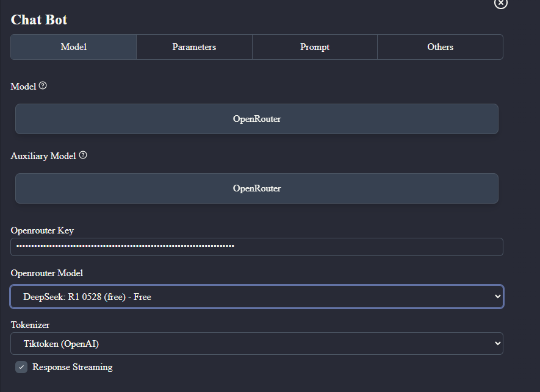Click the help icon beside Auxiliary Model
This screenshot has height=392, width=540.
[x=83, y=155]
